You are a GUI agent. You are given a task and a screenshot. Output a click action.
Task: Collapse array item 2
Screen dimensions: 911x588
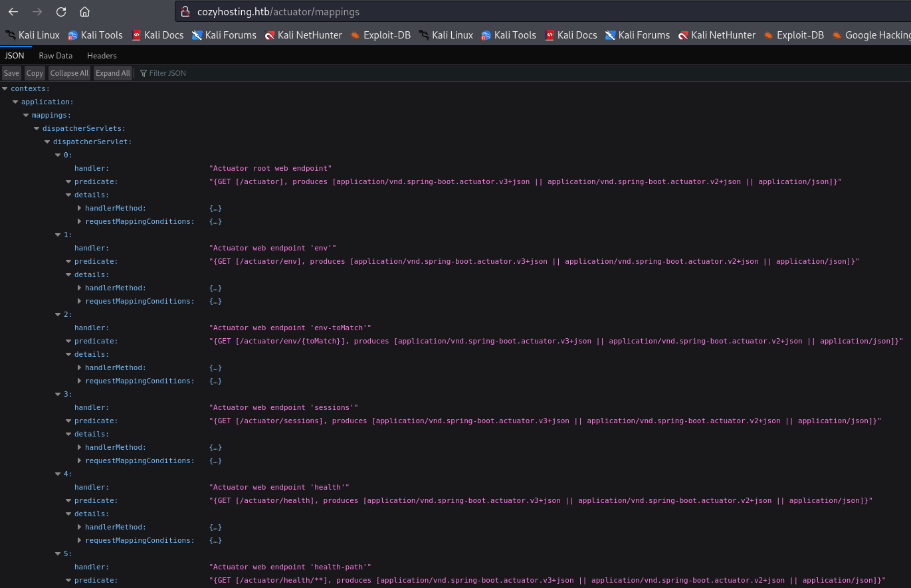58,314
